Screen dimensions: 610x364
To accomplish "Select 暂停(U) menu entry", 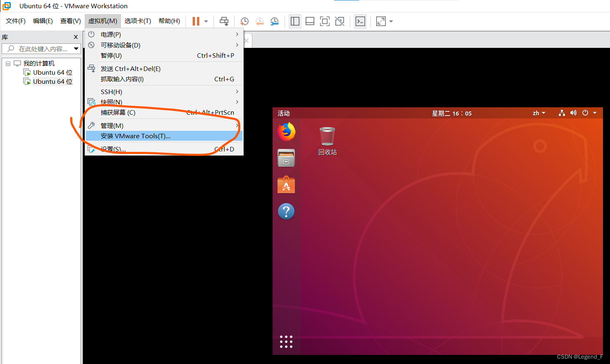I will click(164, 55).
